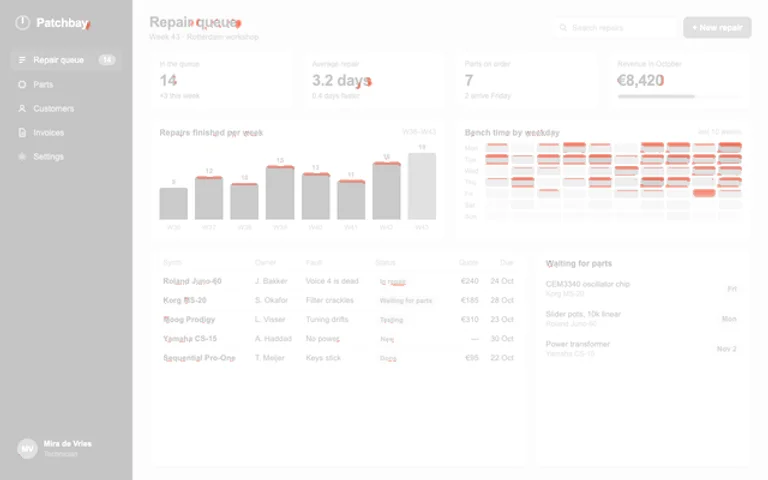Open the Yamaha CS-15 repair row
768x480 pixels.
[x=338, y=338]
